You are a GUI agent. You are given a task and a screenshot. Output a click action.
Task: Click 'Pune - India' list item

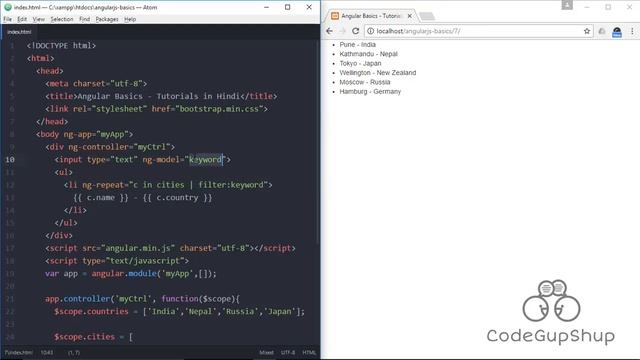[358, 44]
